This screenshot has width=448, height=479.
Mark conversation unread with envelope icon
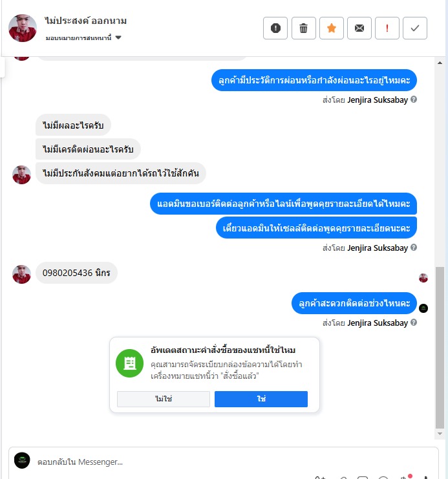point(359,28)
